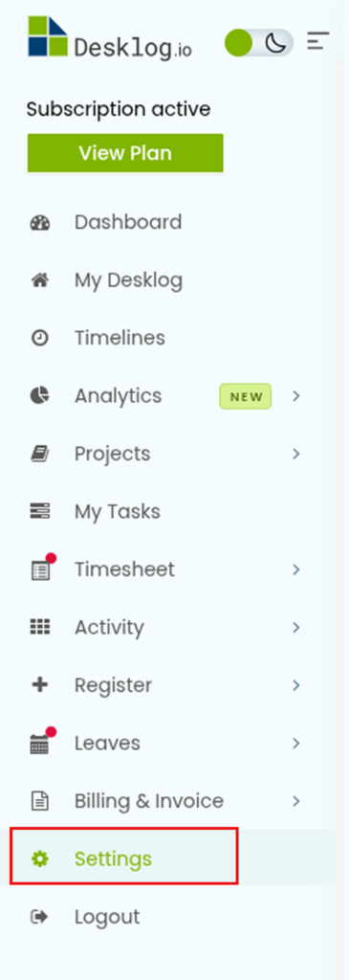The width and height of the screenshot is (349, 980).
Task: Click the My Desklog home icon
Action: point(40,280)
